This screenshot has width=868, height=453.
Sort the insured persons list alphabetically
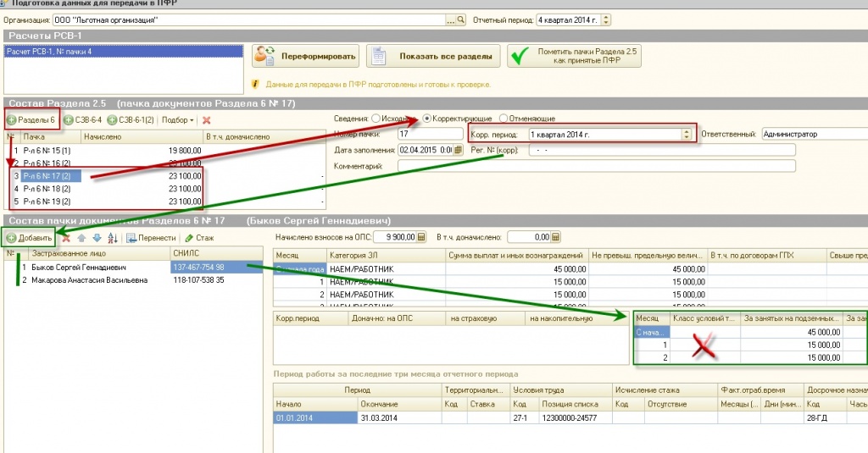[x=113, y=238]
